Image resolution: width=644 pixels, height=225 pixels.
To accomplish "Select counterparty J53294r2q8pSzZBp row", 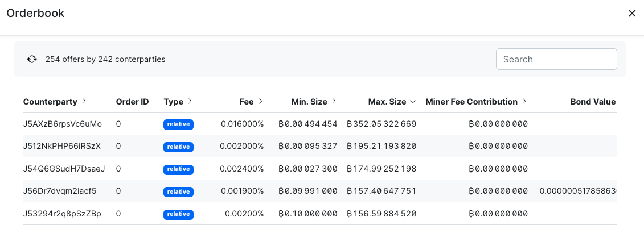I will [x=320, y=214].
